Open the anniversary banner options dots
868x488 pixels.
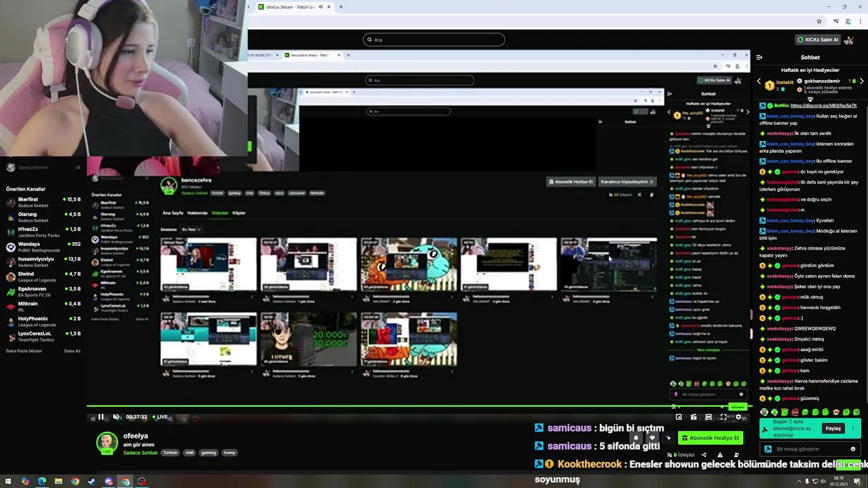[853, 428]
